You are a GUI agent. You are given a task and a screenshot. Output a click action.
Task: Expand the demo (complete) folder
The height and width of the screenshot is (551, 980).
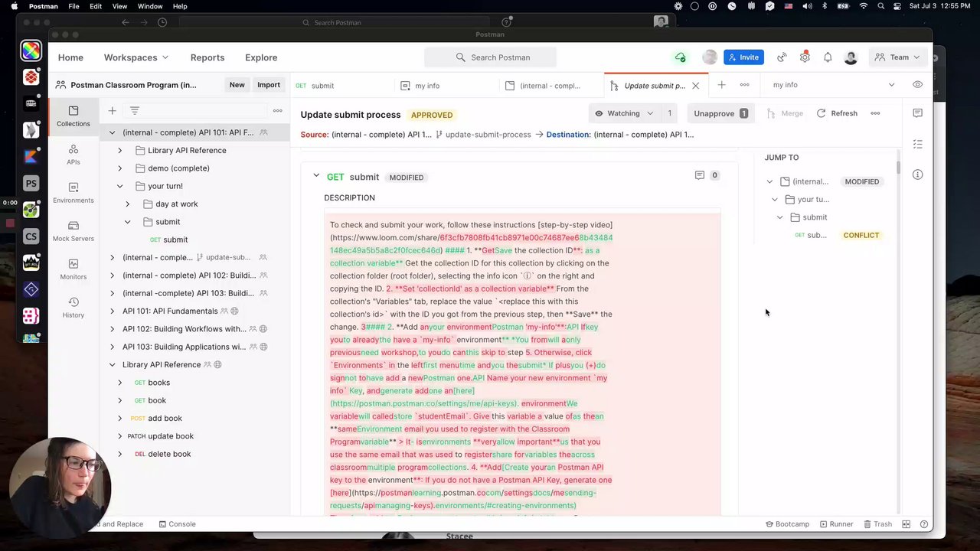point(119,168)
